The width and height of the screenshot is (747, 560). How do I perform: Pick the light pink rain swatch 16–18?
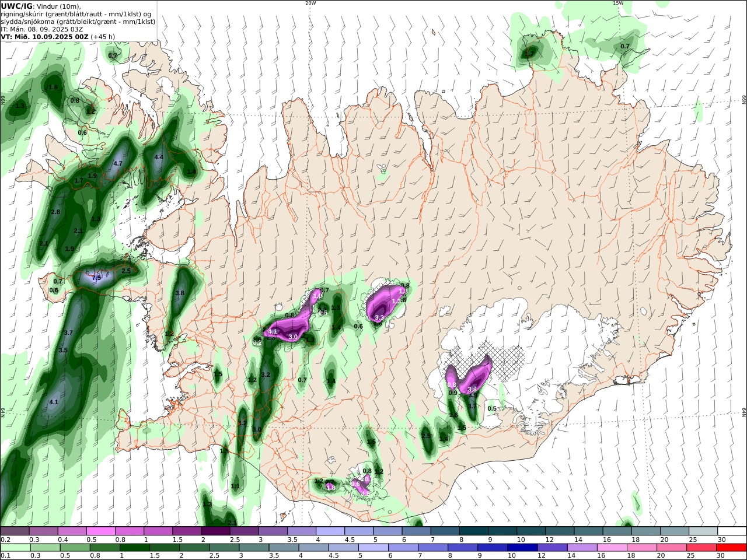612,548
